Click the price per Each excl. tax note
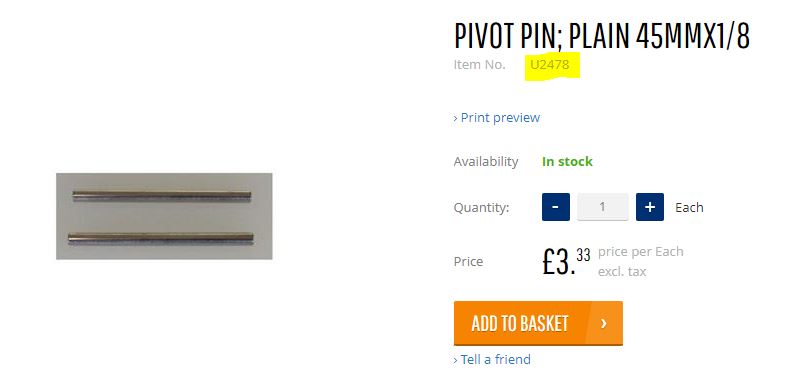790x383 pixels. pos(640,262)
